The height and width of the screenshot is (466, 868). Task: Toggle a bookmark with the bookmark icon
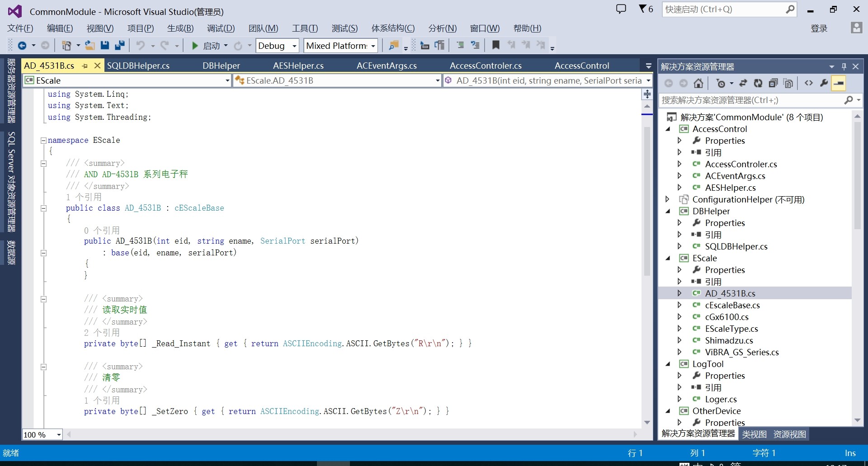tap(496, 45)
